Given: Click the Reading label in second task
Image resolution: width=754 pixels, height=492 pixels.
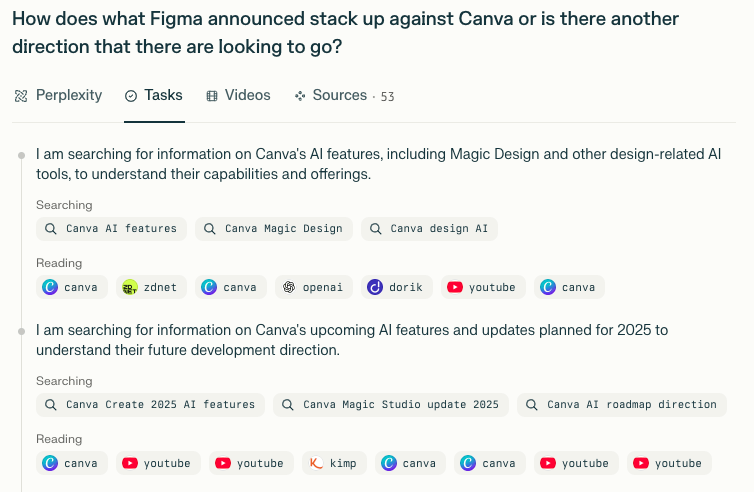Looking at the screenshot, I should click(59, 439).
